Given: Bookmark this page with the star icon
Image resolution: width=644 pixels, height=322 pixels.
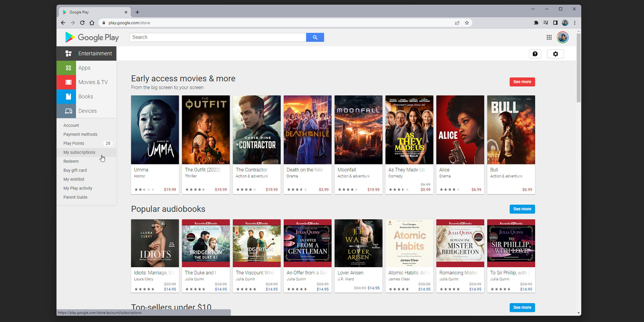Looking at the screenshot, I should [x=467, y=23].
